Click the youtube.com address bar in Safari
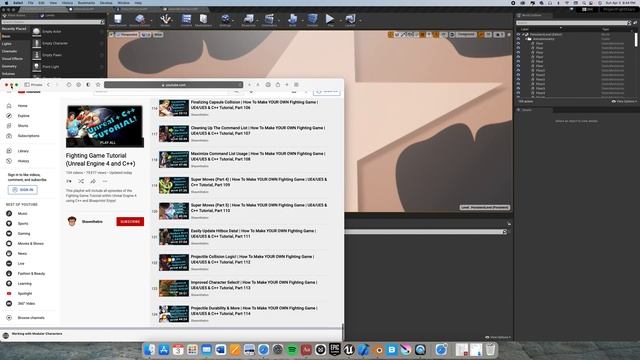 (173, 85)
